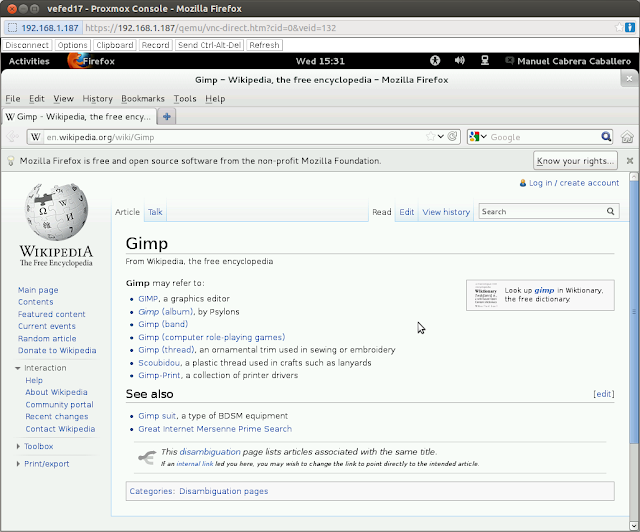Switch to the Talk tab
Image resolution: width=640 pixels, height=532 pixels.
(155, 212)
